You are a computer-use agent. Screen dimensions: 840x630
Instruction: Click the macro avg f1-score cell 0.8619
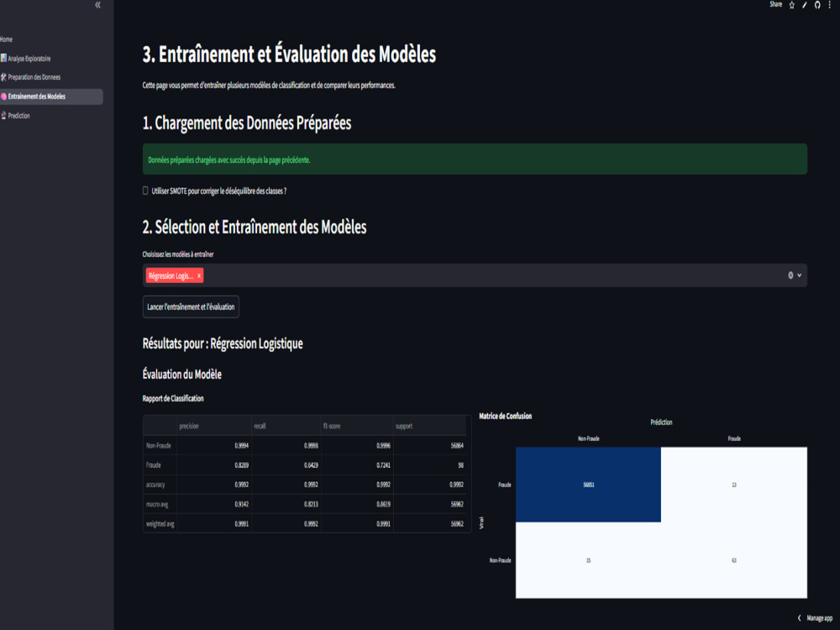pyautogui.click(x=357, y=504)
